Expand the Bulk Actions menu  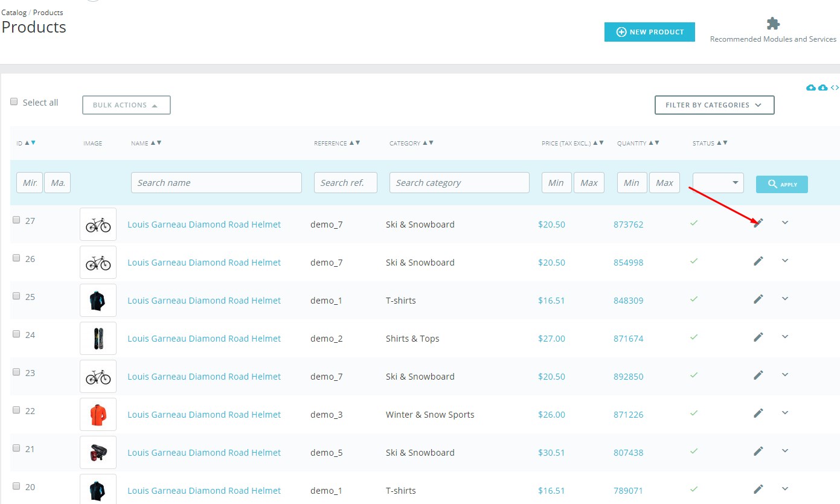click(126, 105)
